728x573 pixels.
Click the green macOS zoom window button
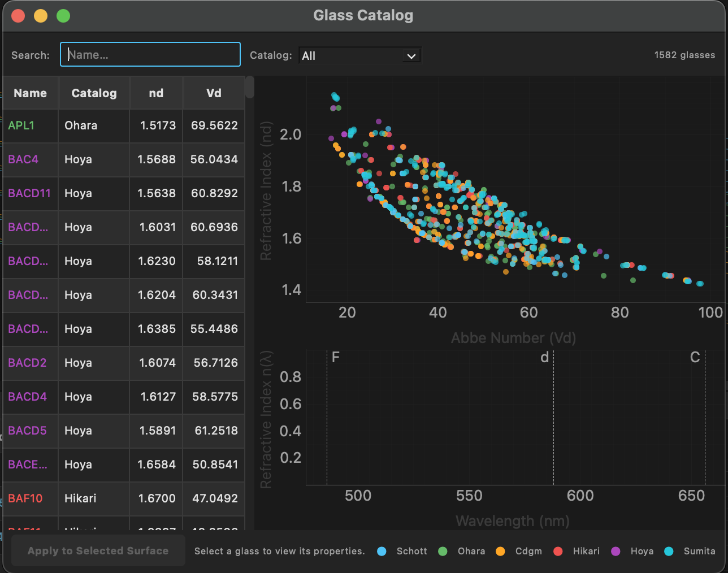pos(63,16)
